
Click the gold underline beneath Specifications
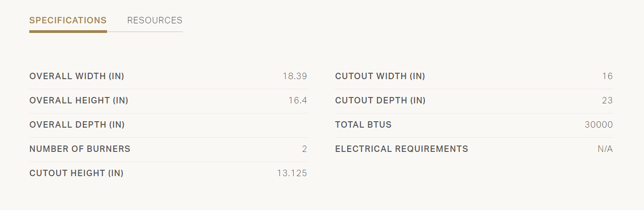click(x=68, y=32)
